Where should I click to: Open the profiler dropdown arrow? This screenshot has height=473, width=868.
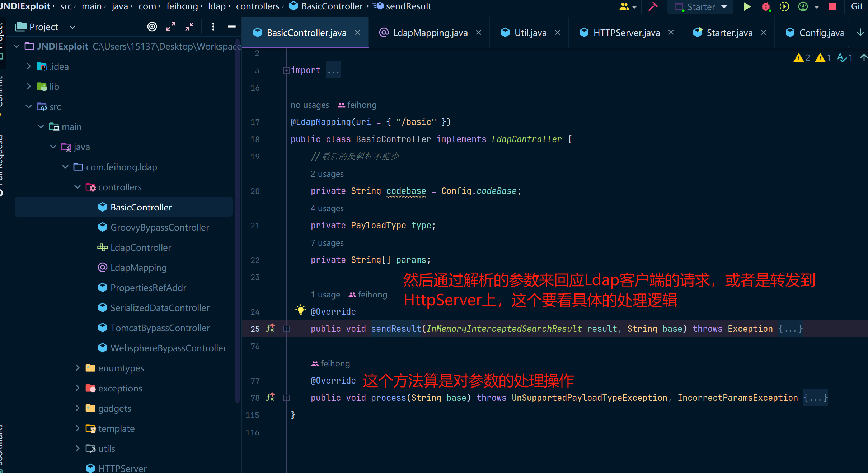817,7
